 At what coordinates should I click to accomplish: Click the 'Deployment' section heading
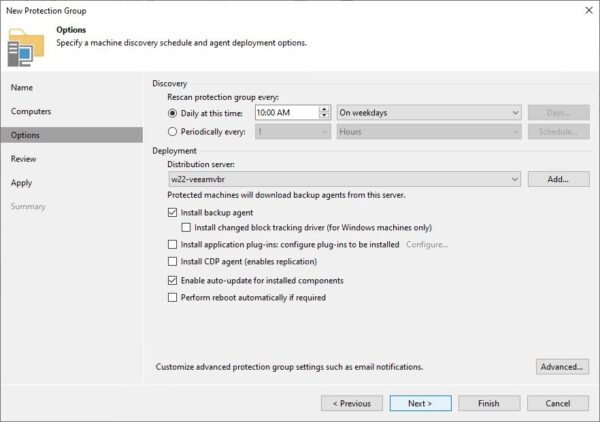(x=174, y=151)
